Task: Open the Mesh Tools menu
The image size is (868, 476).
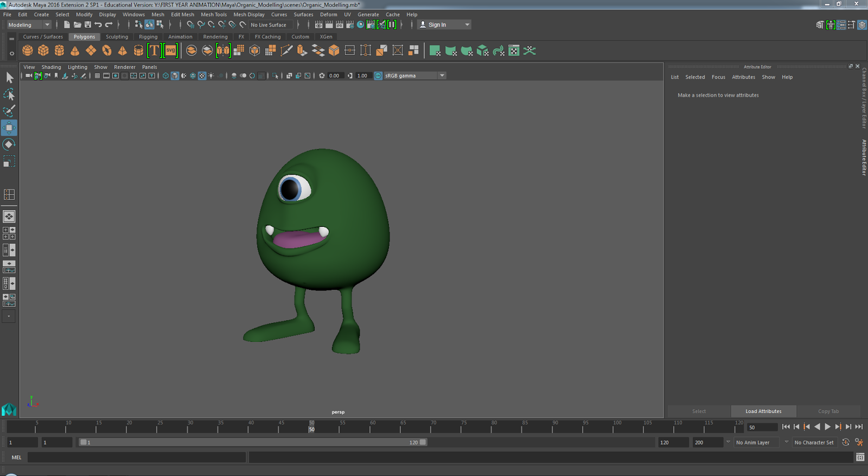Action: click(x=214, y=15)
